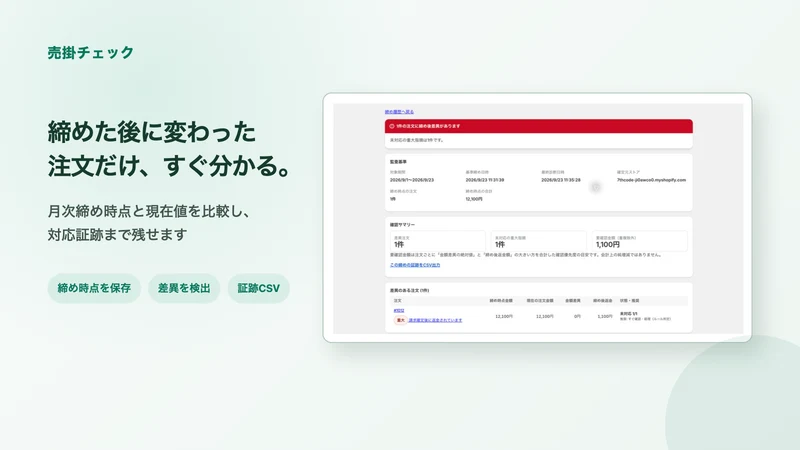This screenshot has height=450, width=800.
Task: Open the 締め履歴へ戻る back link
Action: coord(399,112)
